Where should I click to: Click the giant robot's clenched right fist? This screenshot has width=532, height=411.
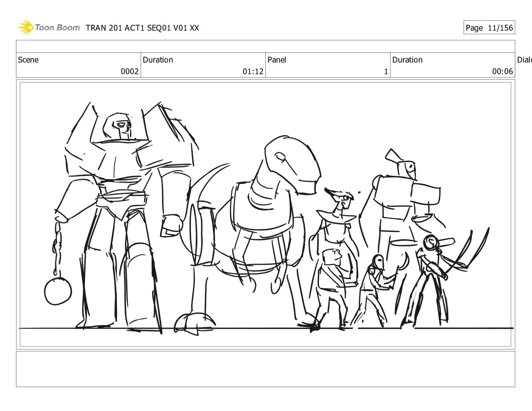(x=172, y=226)
